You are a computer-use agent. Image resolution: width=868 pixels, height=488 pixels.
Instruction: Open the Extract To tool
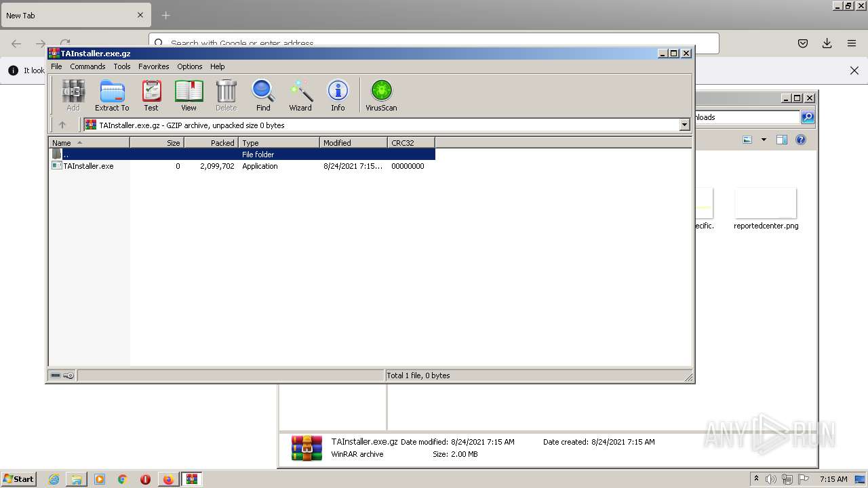(x=112, y=95)
